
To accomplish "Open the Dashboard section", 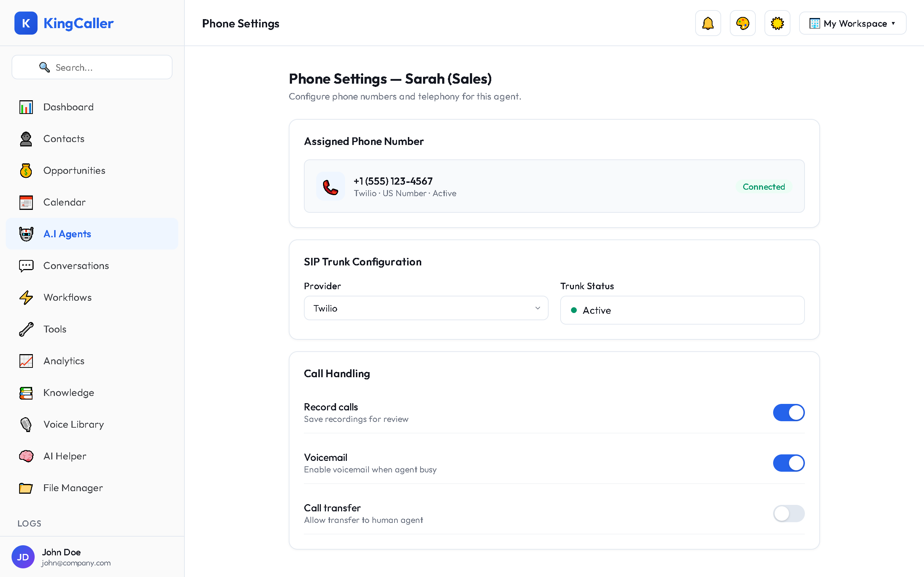I will point(68,107).
